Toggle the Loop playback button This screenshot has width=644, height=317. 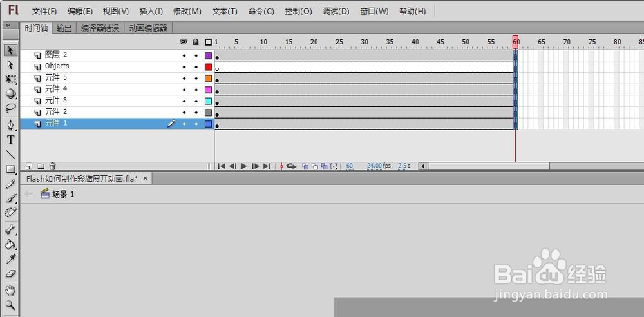click(291, 166)
